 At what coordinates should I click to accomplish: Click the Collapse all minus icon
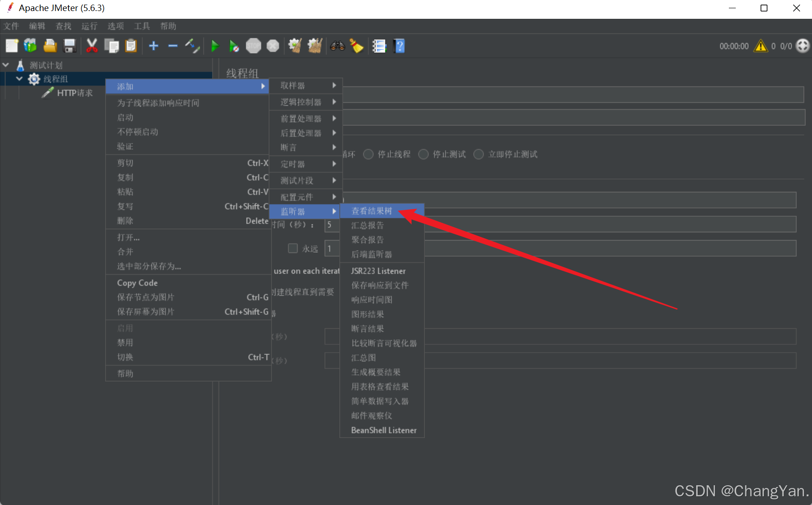(x=173, y=46)
